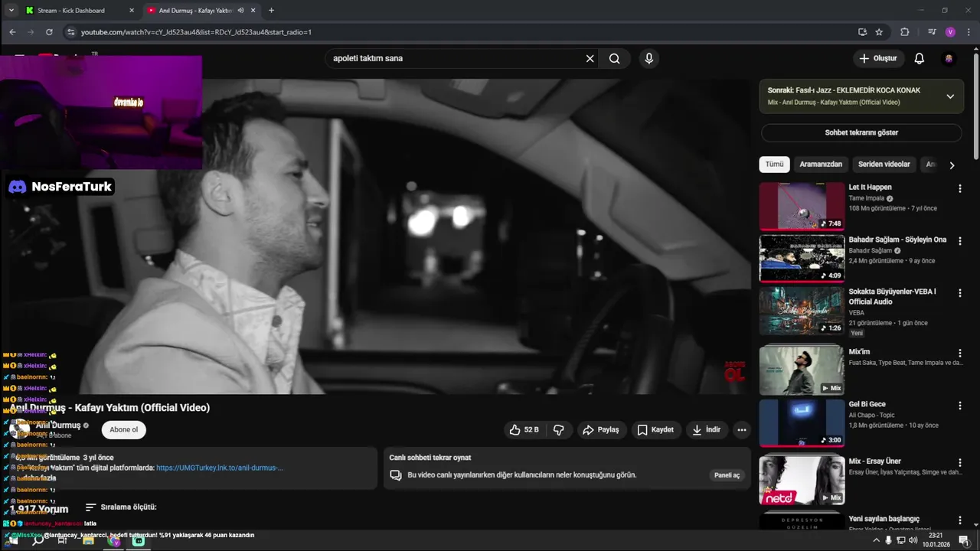The width and height of the screenshot is (980, 551).
Task: Go back with browser back arrow
Action: click(12, 32)
